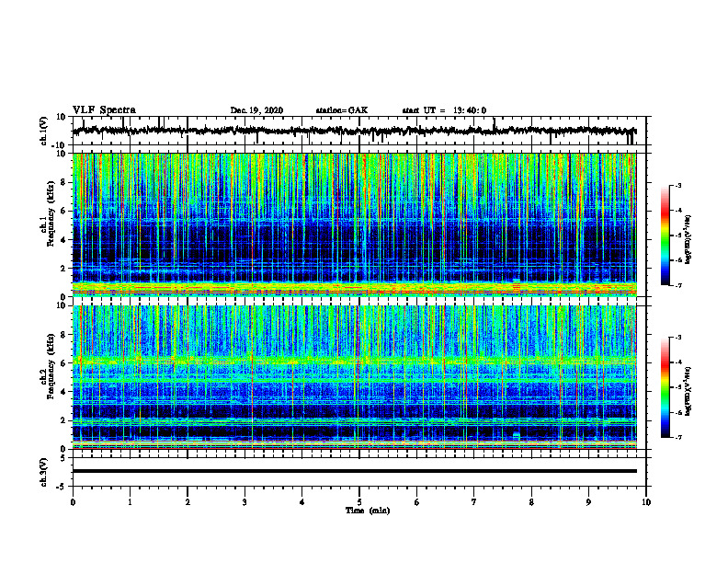
Task: Click the ch.1 frequency tick label "8"
Action: 64,182
